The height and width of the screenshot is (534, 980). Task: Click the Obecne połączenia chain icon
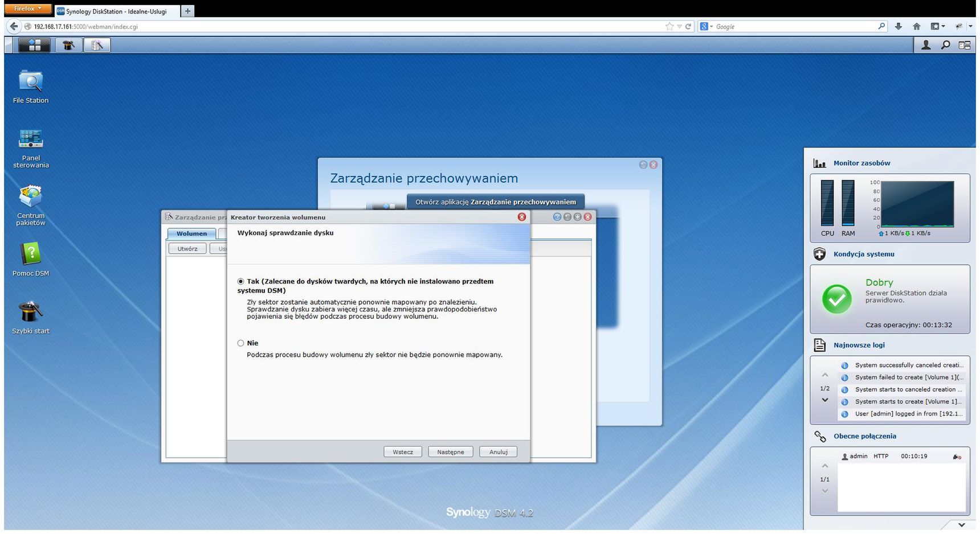click(x=820, y=436)
